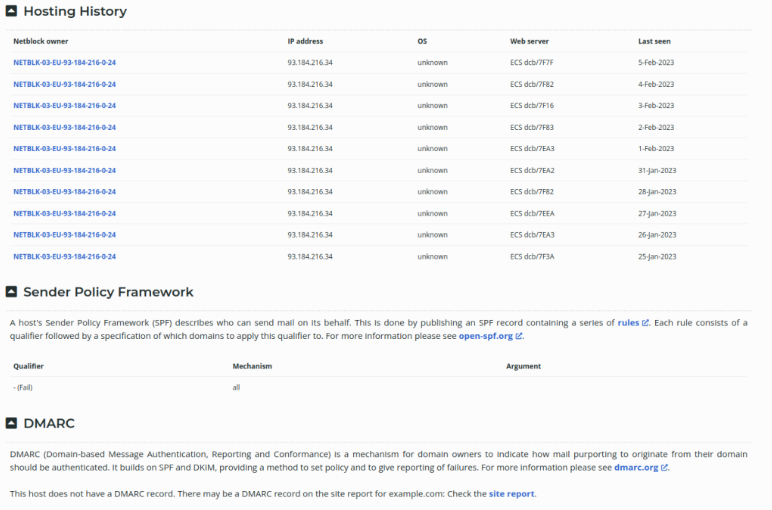This screenshot has width=772, height=510.
Task: Collapse the Sender Policy Framework section
Action: [11, 292]
